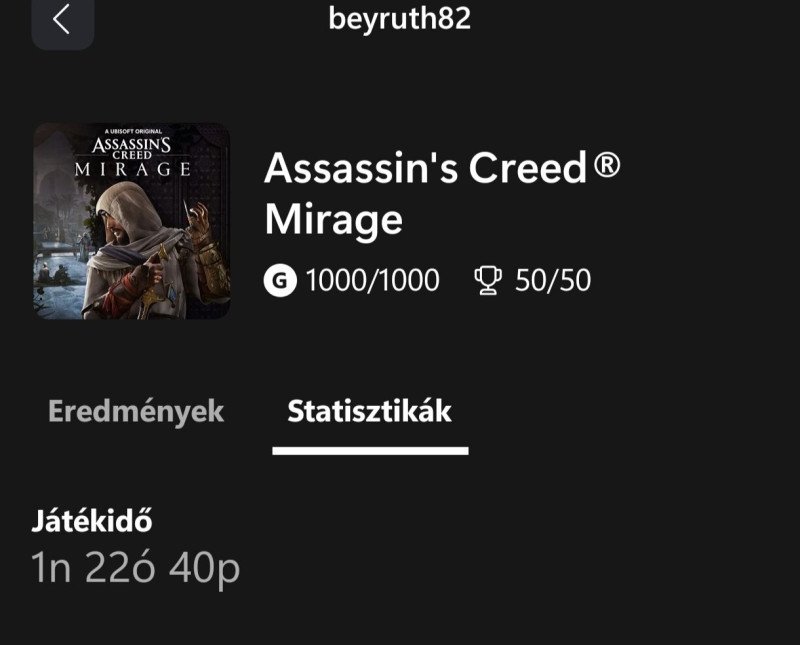
Task: Click the MIRAGE word on the cover art
Action: click(x=131, y=168)
